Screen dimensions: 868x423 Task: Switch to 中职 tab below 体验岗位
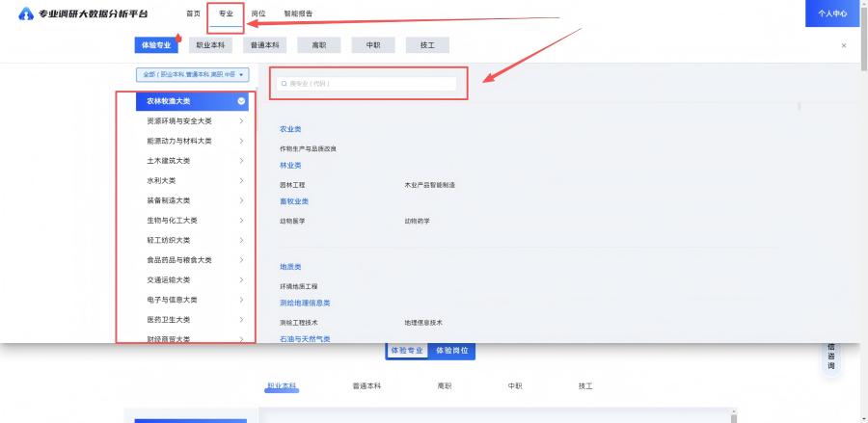click(515, 386)
